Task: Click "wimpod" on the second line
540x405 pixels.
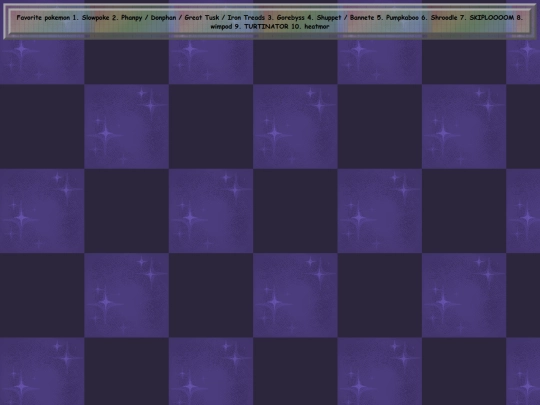Action: click(x=221, y=27)
